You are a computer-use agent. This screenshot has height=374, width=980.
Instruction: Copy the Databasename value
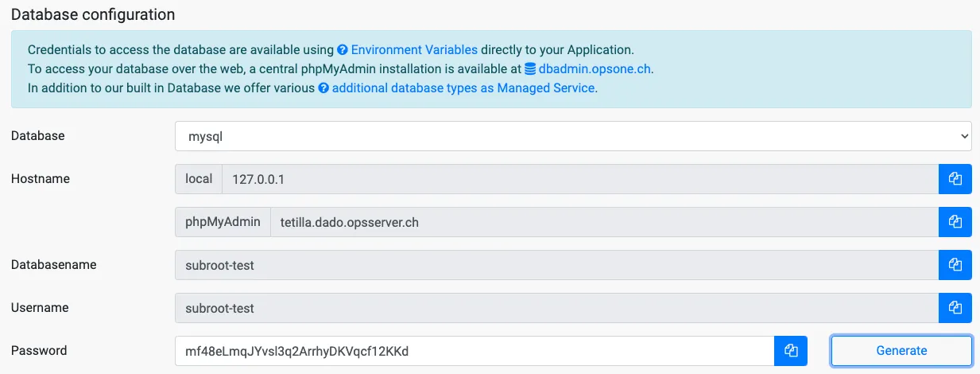pyautogui.click(x=955, y=265)
